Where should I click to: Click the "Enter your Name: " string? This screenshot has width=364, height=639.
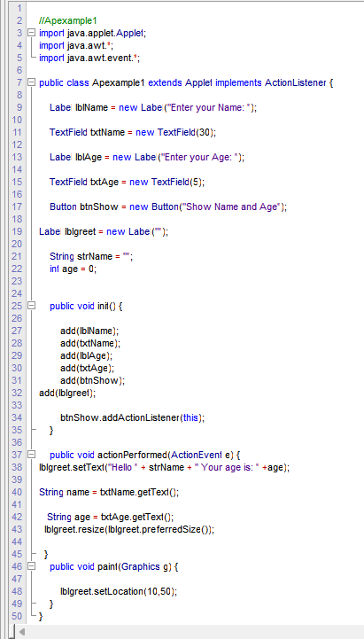[210, 107]
